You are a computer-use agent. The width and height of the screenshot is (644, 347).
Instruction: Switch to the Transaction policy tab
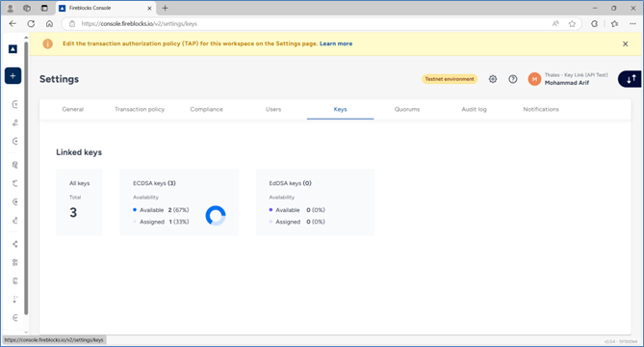coord(140,109)
